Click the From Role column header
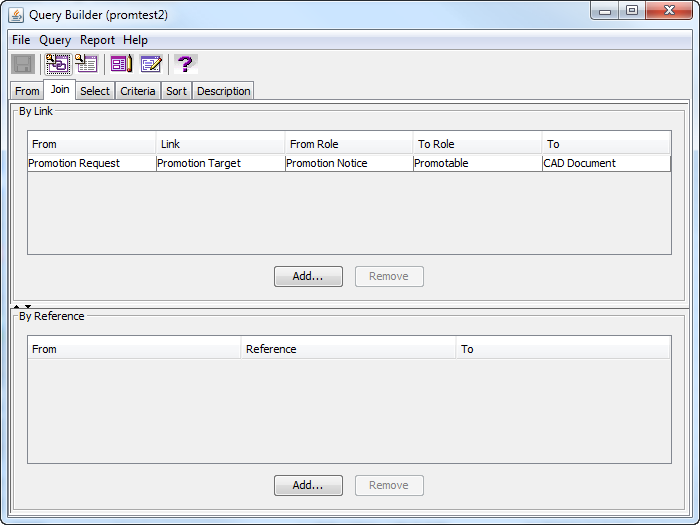Viewport: 700px width, 525px height. point(349,144)
